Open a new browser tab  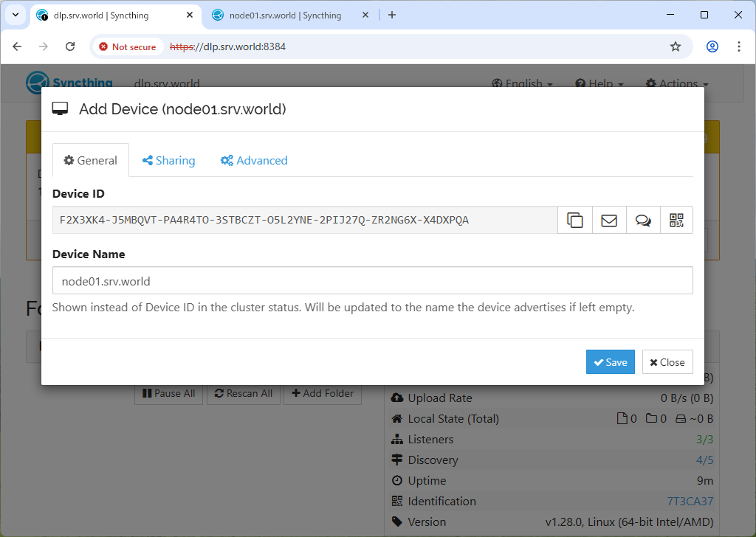(392, 15)
